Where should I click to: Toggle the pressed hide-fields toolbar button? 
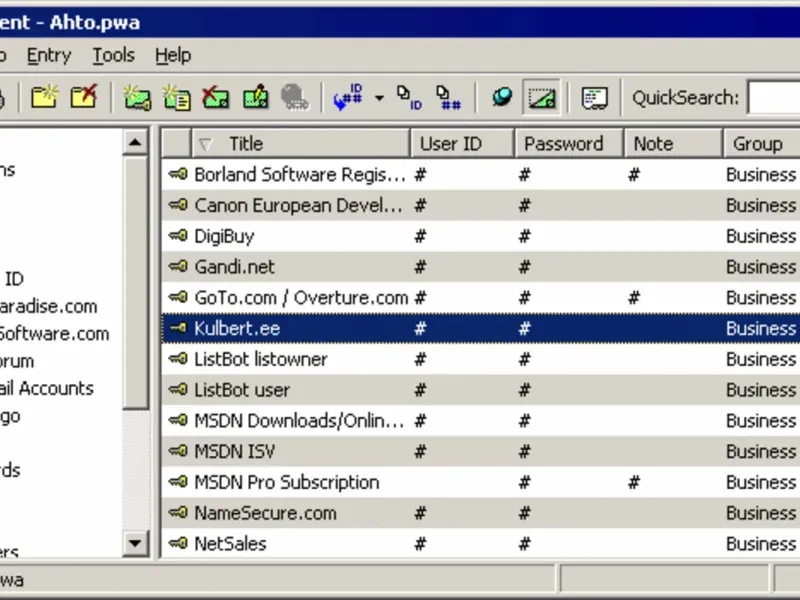pyautogui.click(x=541, y=97)
